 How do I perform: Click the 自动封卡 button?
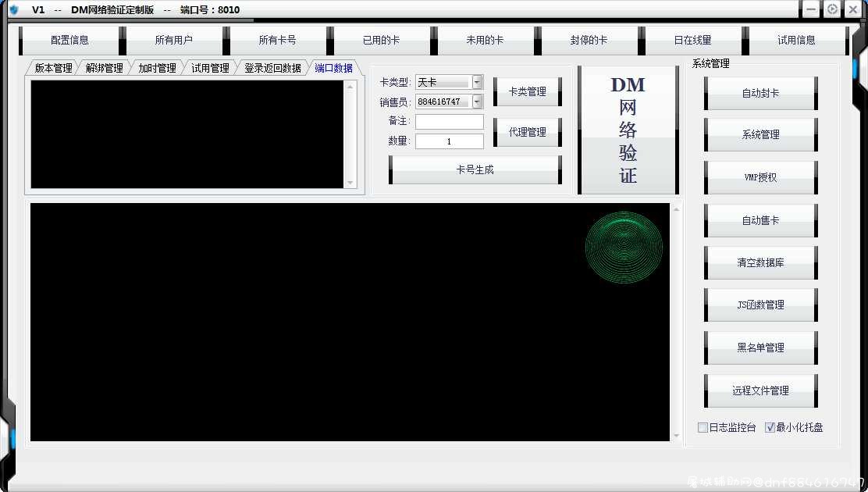760,94
